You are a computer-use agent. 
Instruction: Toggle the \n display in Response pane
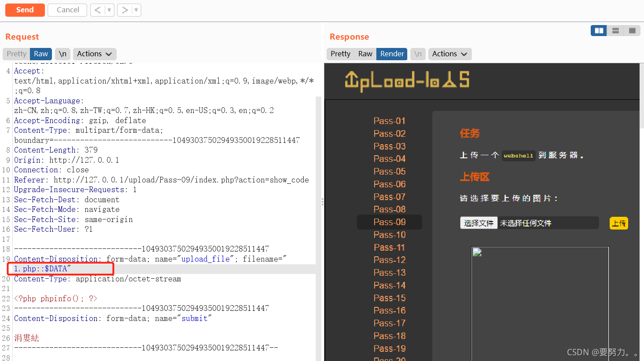click(418, 54)
